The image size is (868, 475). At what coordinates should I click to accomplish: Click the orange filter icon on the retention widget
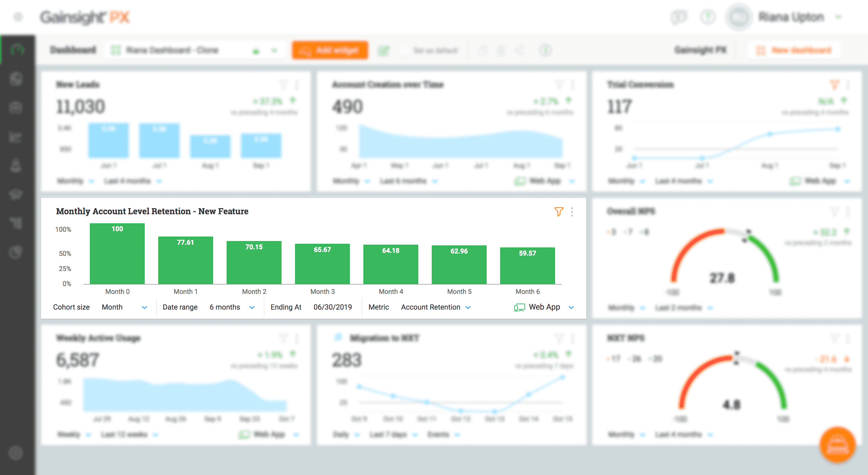click(558, 212)
